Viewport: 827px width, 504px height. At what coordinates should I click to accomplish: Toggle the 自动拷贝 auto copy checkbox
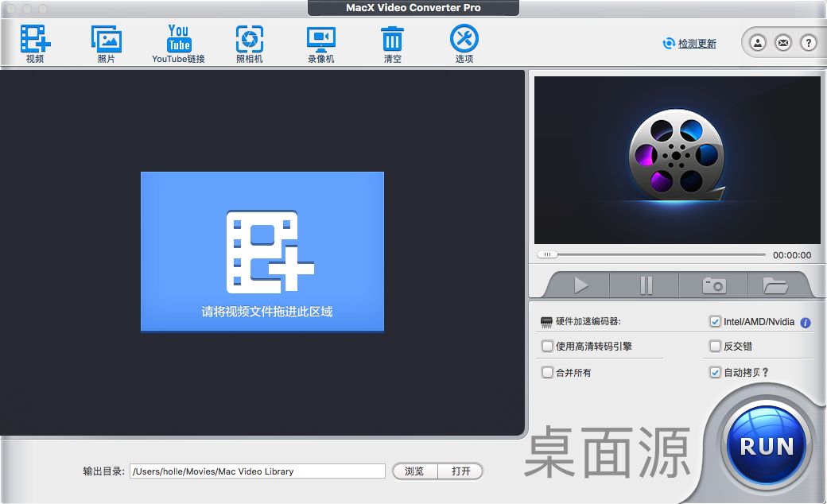[715, 373]
